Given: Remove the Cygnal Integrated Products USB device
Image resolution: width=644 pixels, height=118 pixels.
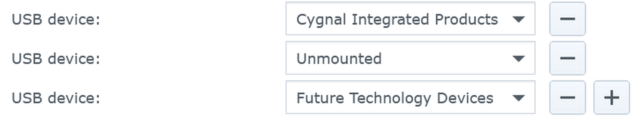Looking at the screenshot, I should tap(567, 19).
